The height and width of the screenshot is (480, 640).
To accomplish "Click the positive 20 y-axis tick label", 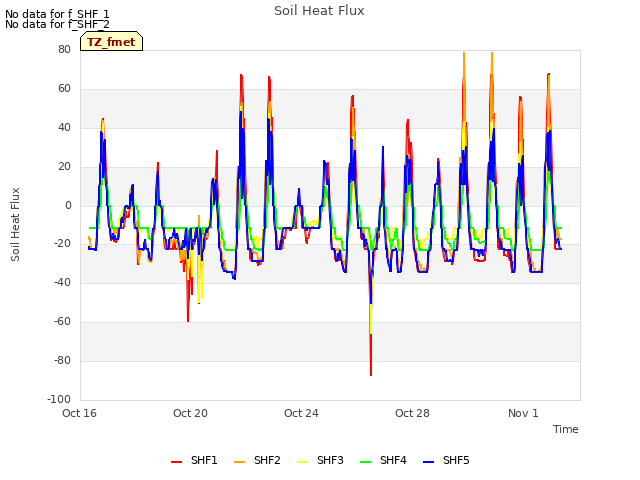I will pyautogui.click(x=64, y=167).
